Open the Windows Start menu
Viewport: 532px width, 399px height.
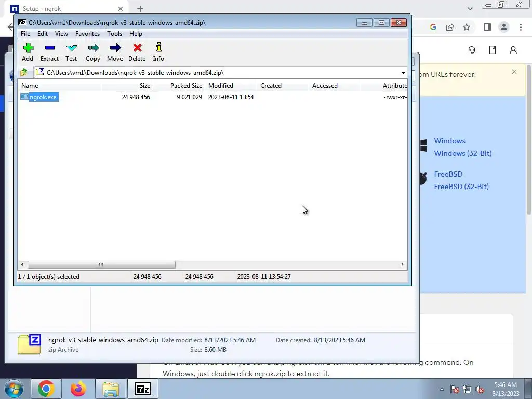click(x=14, y=389)
